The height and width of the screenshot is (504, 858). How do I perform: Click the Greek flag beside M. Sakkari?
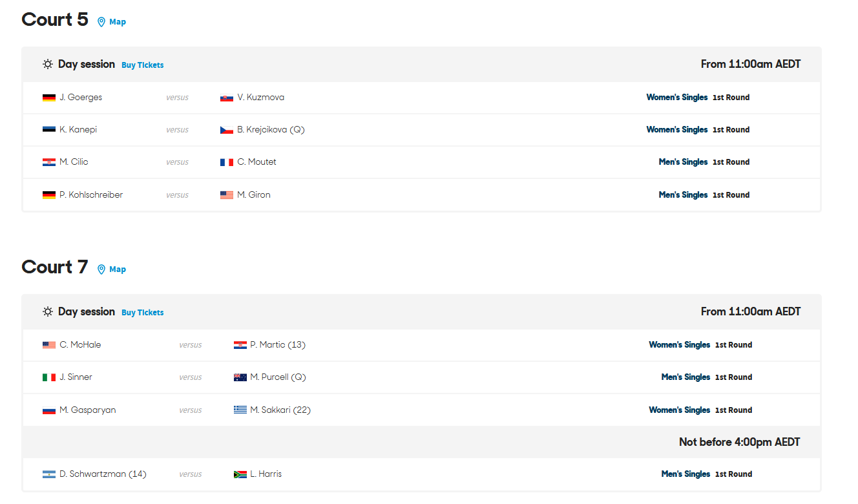pyautogui.click(x=240, y=410)
